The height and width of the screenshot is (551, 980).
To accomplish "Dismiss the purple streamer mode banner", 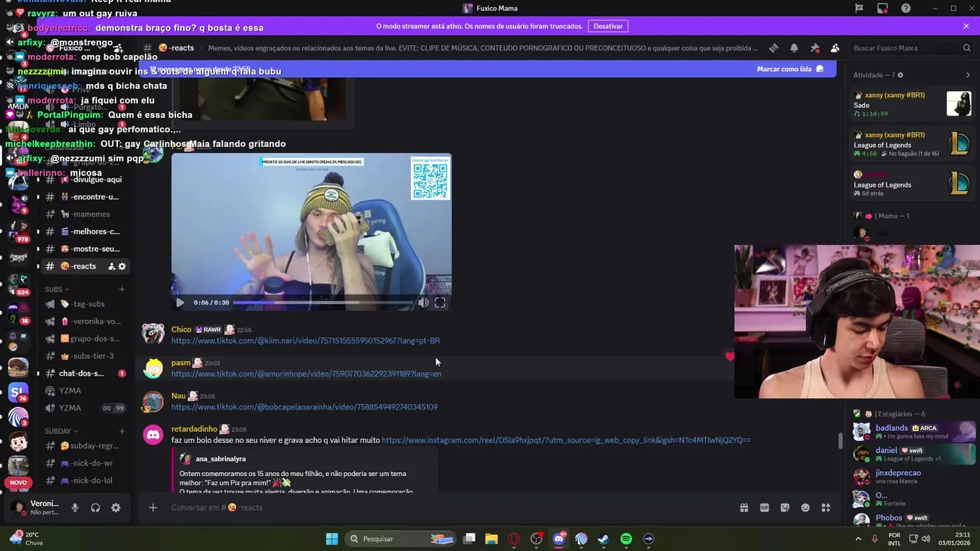I will click(x=966, y=26).
